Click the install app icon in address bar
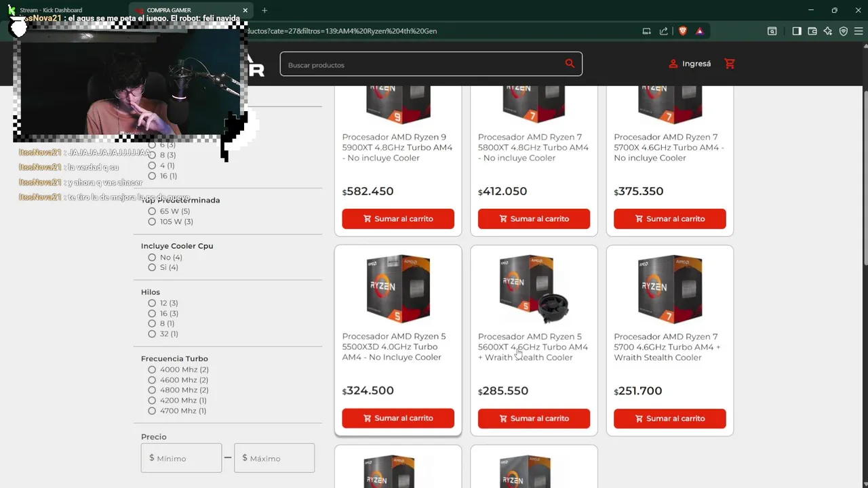This screenshot has width=868, height=488. pos(646,31)
